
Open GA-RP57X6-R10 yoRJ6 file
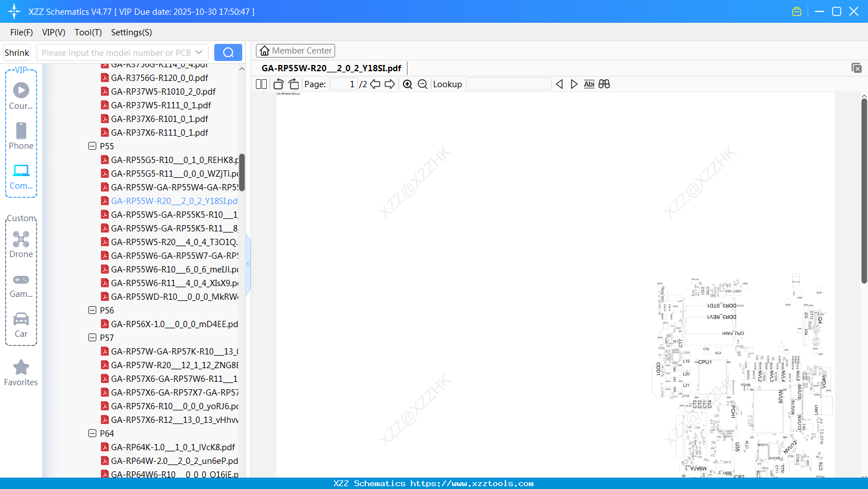pyautogui.click(x=170, y=406)
